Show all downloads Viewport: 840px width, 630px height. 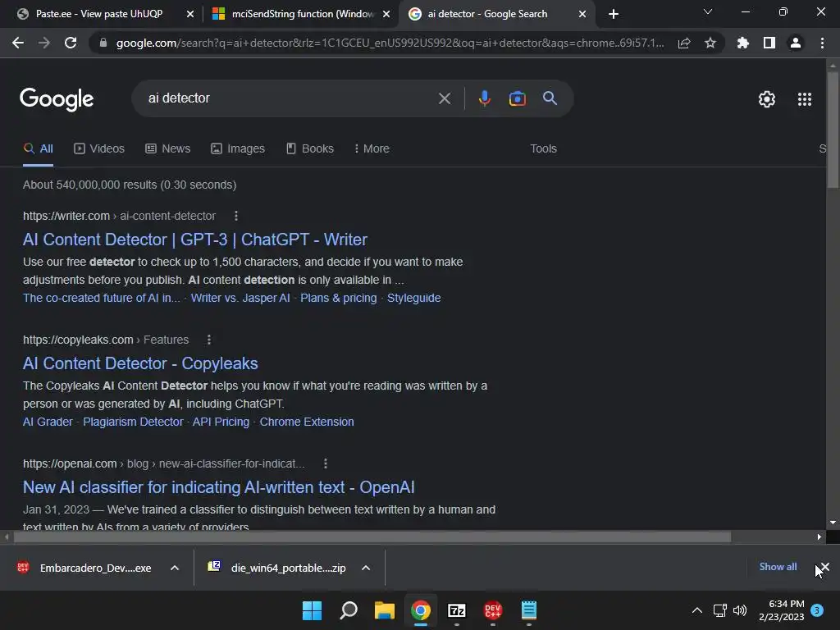point(778,567)
